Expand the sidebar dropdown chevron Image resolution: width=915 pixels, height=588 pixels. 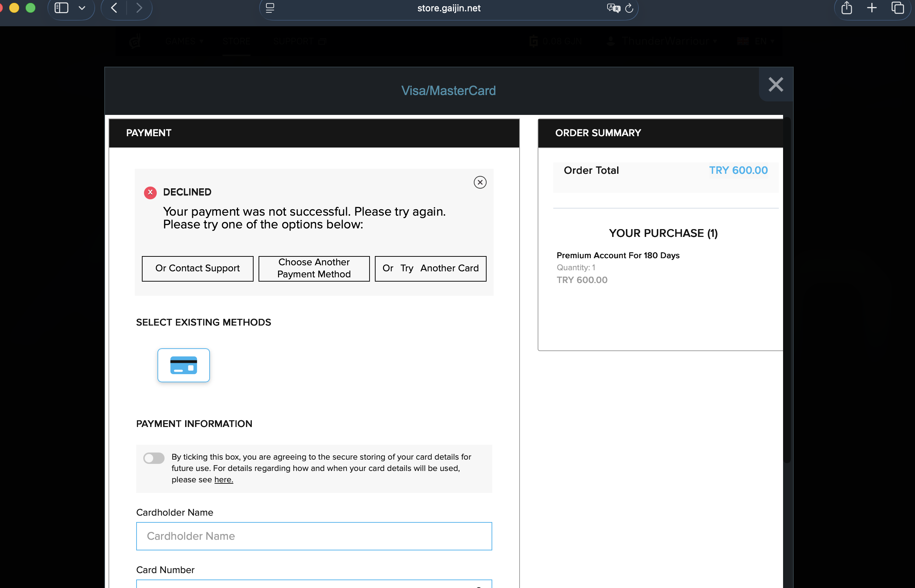coord(82,8)
